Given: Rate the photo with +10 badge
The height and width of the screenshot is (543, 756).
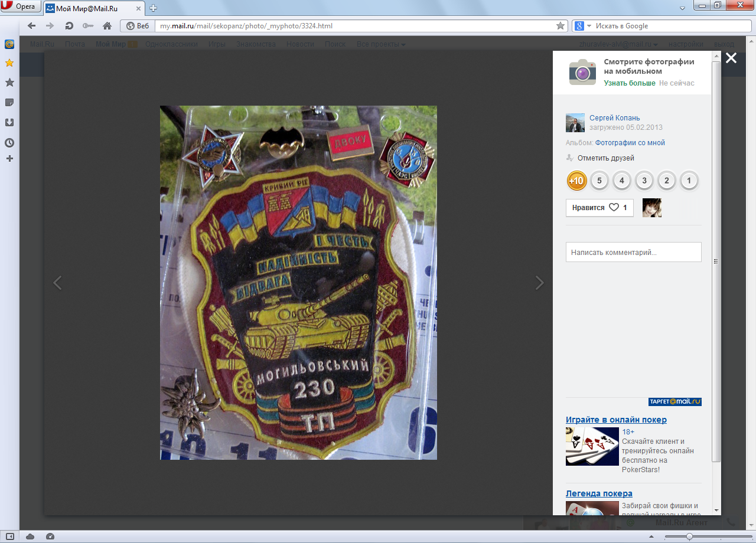Looking at the screenshot, I should coord(576,181).
